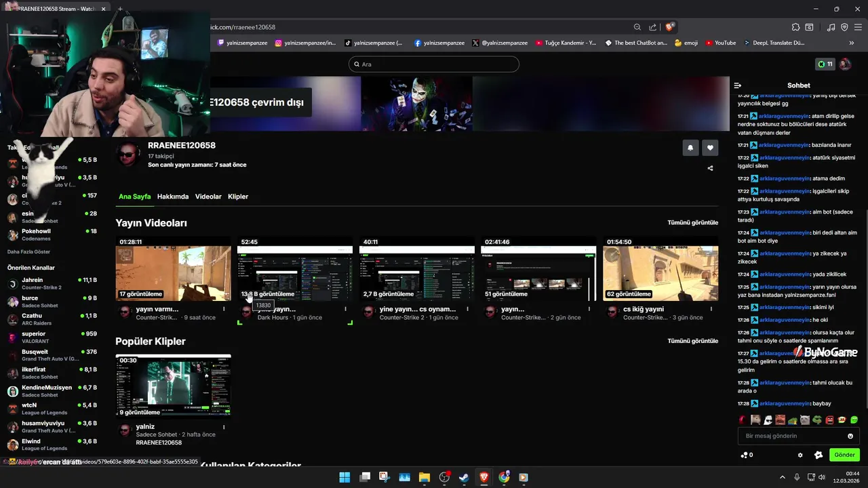
Task: Click the taskbar microphone icon
Action: click(x=797, y=477)
